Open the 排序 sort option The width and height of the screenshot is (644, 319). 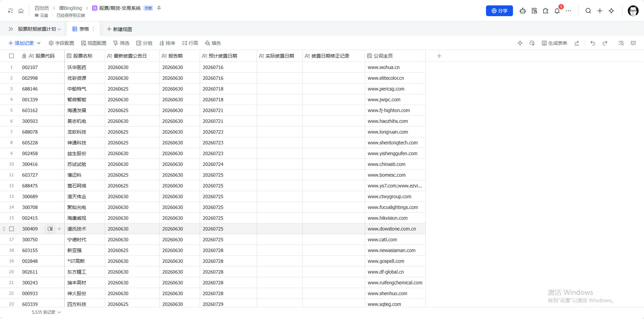pyautogui.click(x=167, y=43)
